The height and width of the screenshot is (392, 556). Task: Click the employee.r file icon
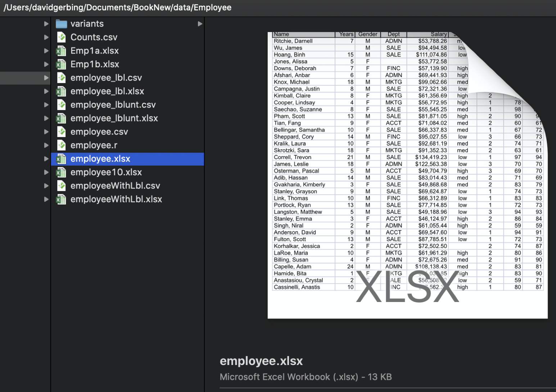[62, 145]
